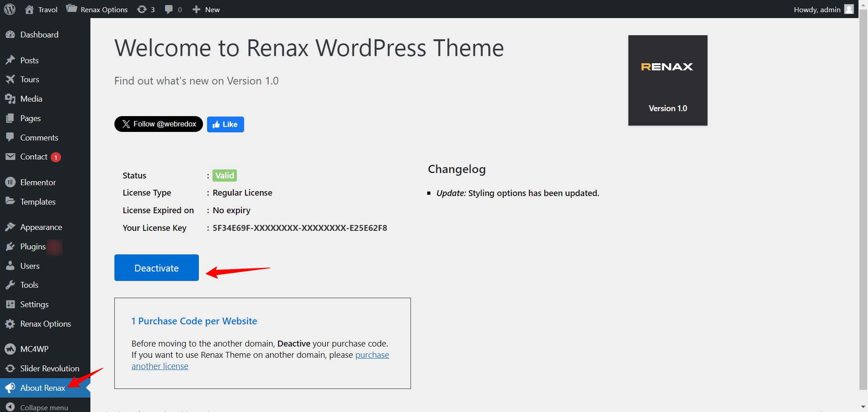The height and width of the screenshot is (412, 868).
Task: Open the Appearance menu
Action: (x=45, y=227)
